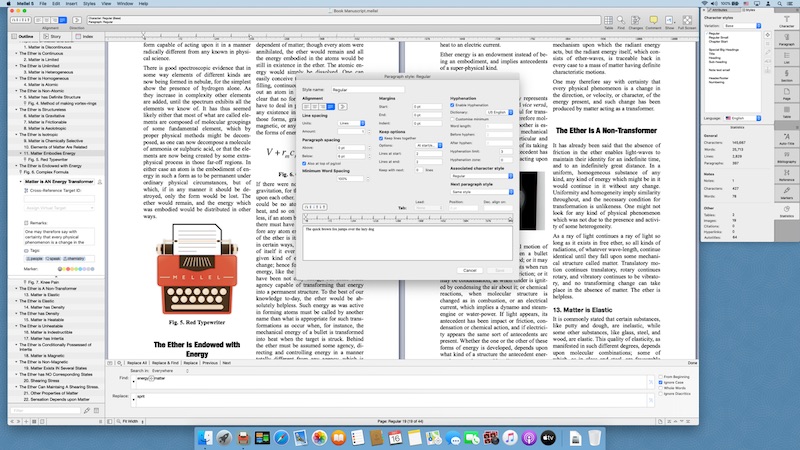
Task: Add a Comment using toolbar icon
Action: [653, 20]
